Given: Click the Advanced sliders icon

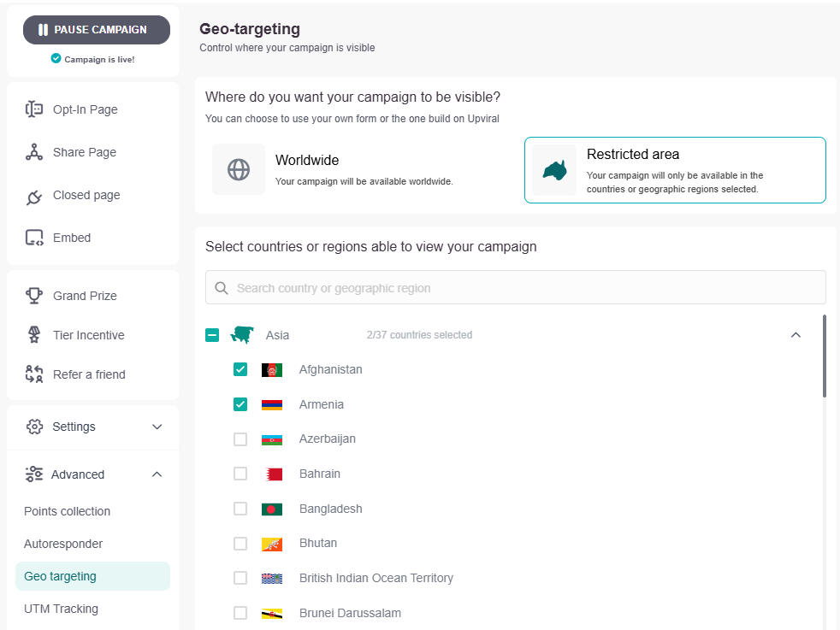Looking at the screenshot, I should click(34, 474).
